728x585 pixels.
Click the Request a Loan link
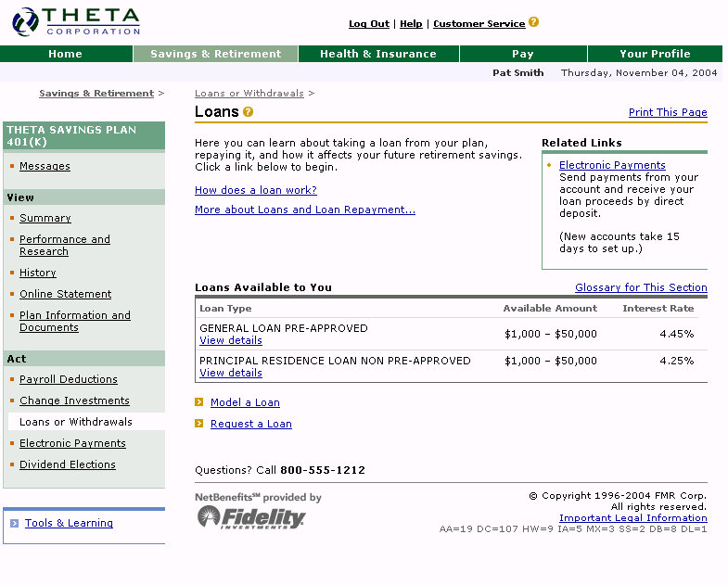point(251,424)
